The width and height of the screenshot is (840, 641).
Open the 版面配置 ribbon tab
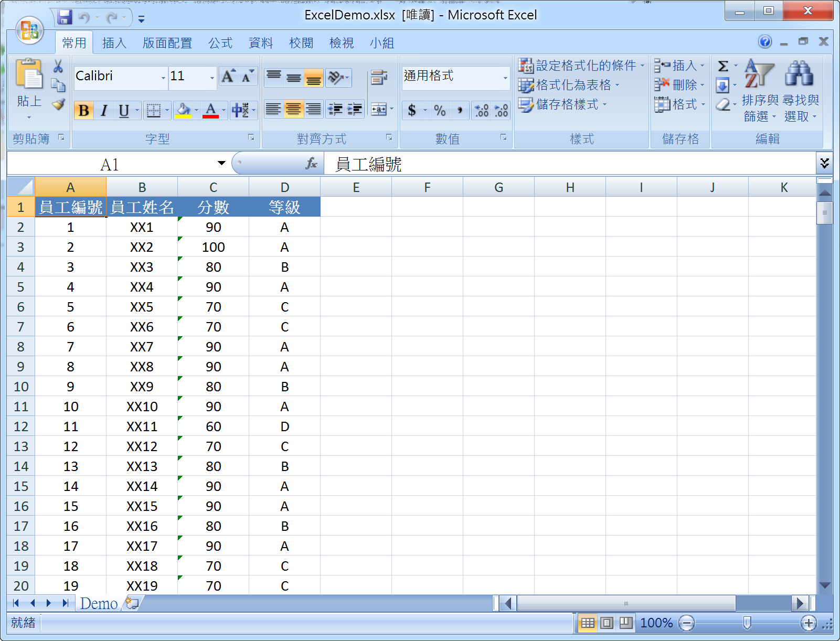tap(167, 43)
